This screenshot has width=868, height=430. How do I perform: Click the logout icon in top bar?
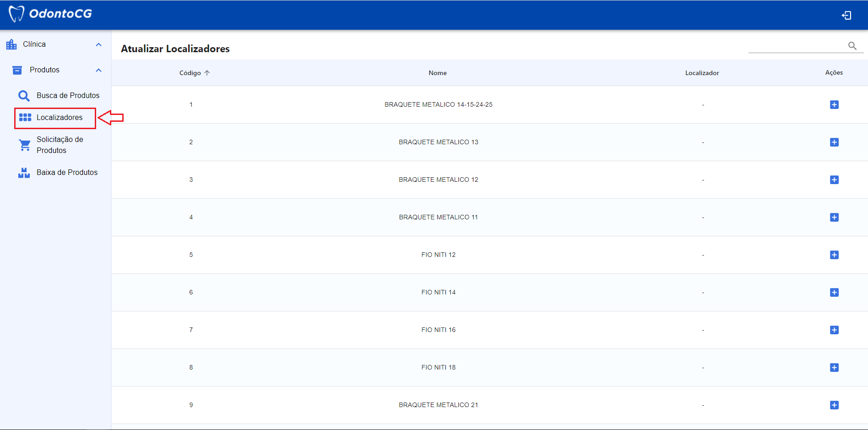(846, 16)
